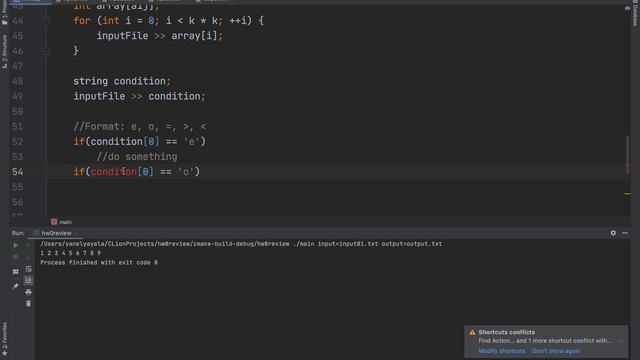Click the Print console output icon

pos(28,292)
